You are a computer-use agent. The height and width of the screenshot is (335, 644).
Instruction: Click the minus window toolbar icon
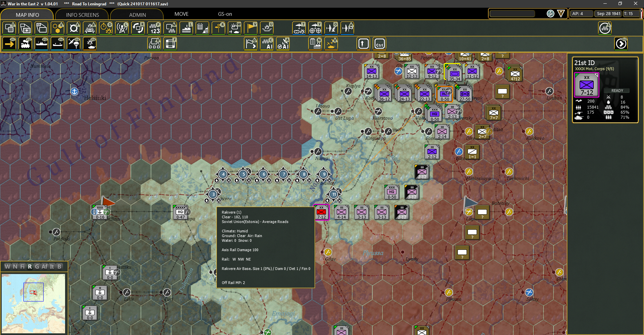click(x=41, y=28)
